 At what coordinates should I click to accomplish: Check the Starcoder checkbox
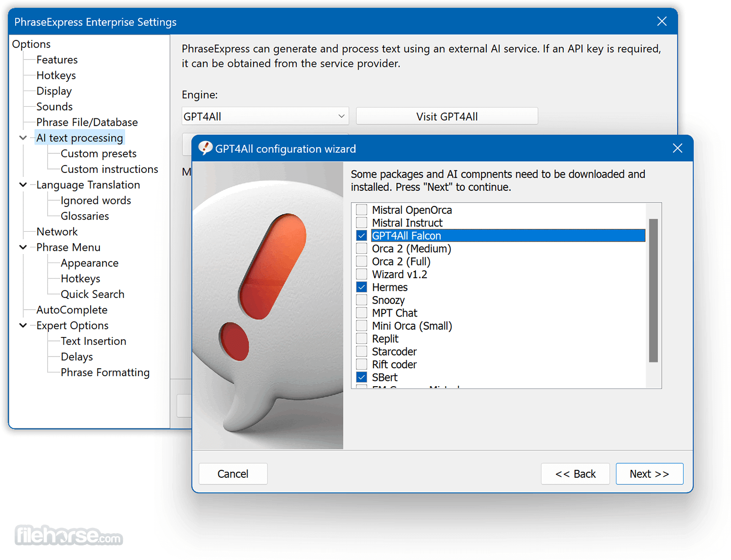362,352
